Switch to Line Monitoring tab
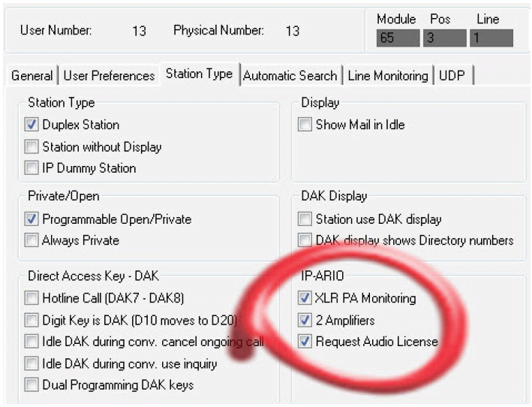Screen dimensions: 532x407 coord(388,75)
